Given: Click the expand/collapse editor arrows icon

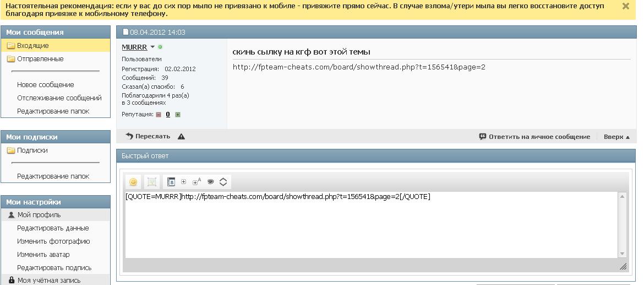Looking at the screenshot, I should coord(223,182).
